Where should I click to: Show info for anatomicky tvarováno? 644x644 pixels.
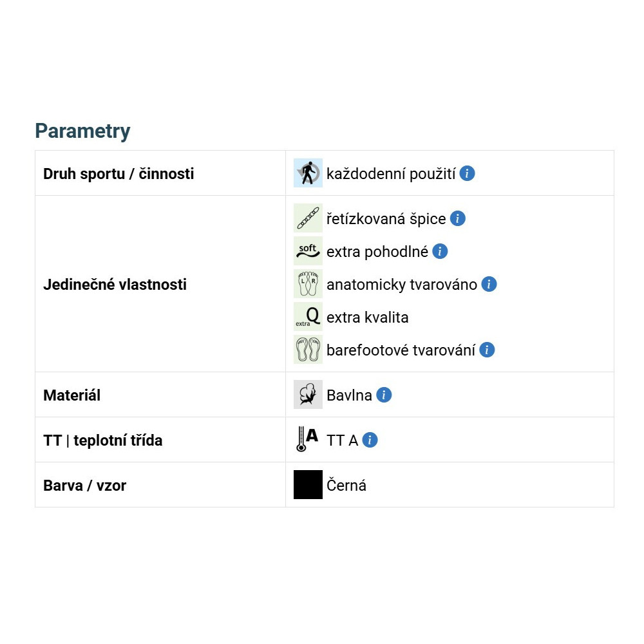489,284
